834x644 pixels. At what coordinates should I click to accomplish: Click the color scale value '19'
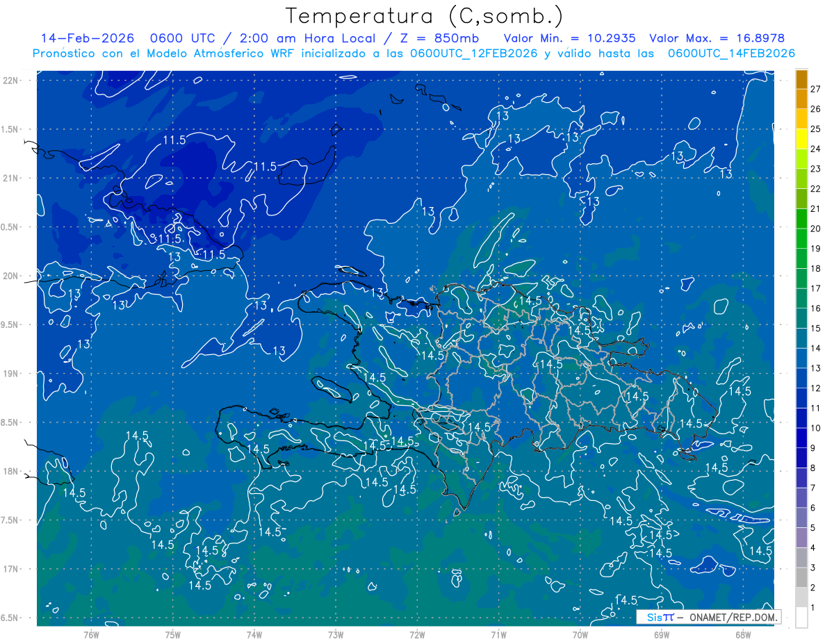tap(815, 249)
